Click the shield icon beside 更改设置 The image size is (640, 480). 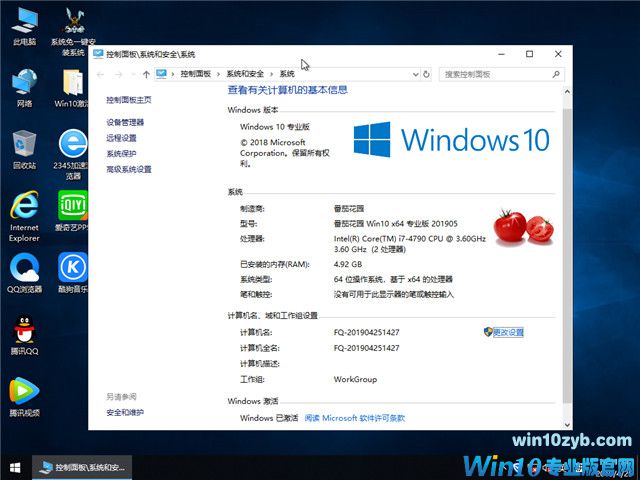tap(488, 332)
